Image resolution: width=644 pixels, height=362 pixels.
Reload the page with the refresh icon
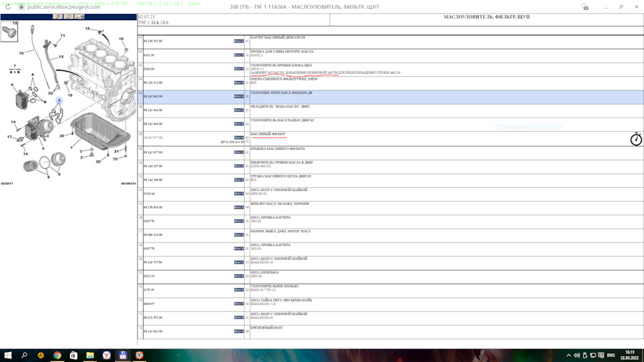[8, 7]
